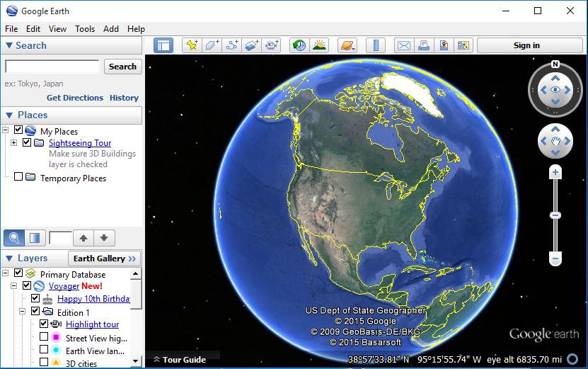This screenshot has height=369, width=588.
Task: Open the View menu
Action: click(57, 29)
